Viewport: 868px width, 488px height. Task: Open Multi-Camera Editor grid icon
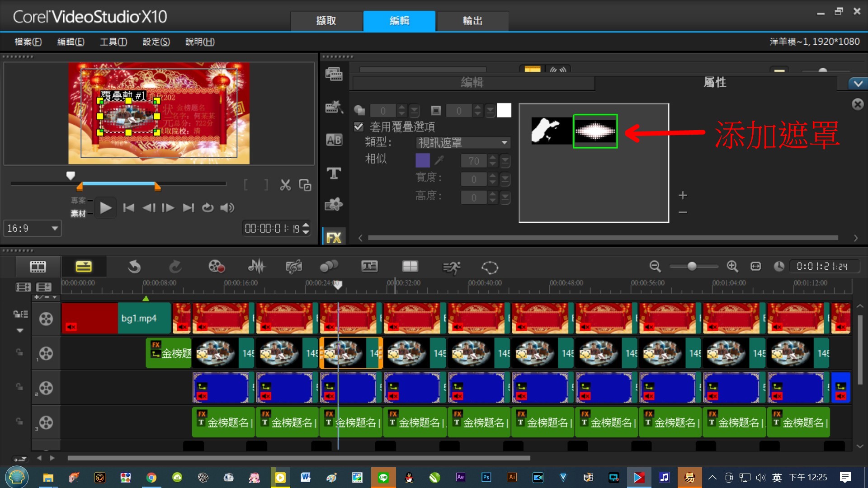[x=410, y=267]
